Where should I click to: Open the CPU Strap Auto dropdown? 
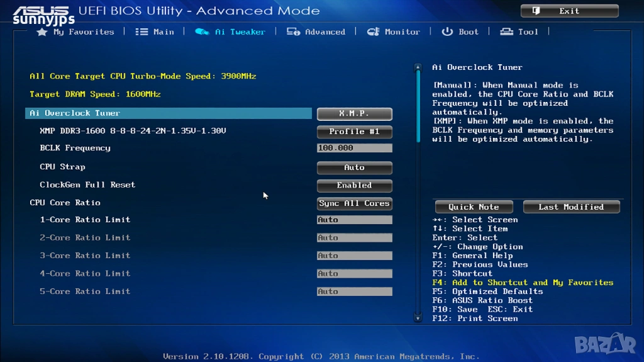pos(354,167)
